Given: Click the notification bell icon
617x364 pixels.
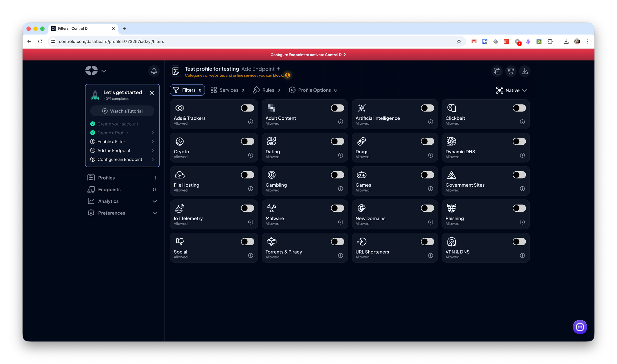Looking at the screenshot, I should (x=154, y=71).
